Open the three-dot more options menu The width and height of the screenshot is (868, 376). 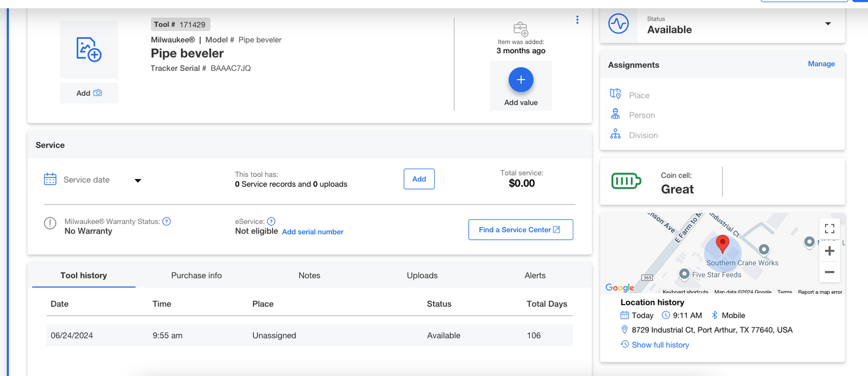pos(577,20)
